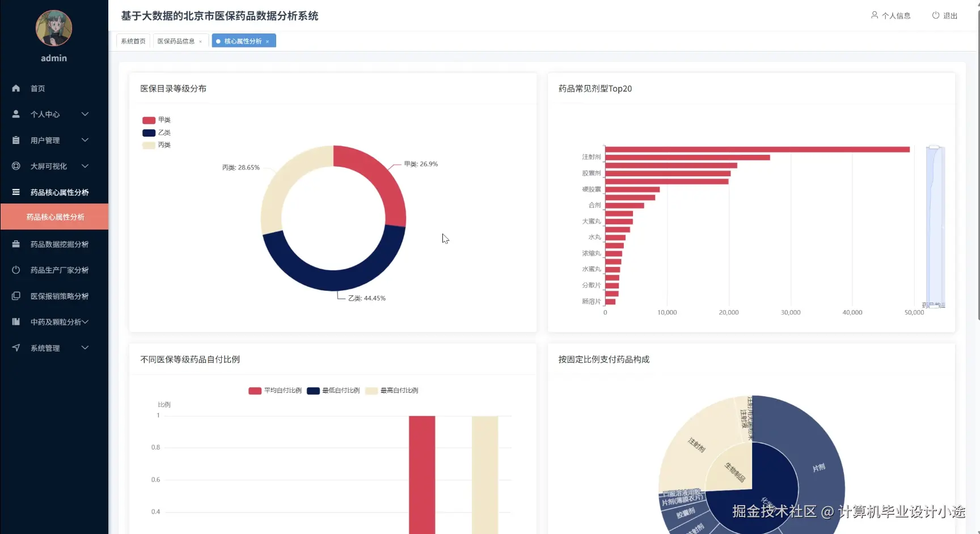Click the 丙类: 28.65% chart label

coord(241,168)
